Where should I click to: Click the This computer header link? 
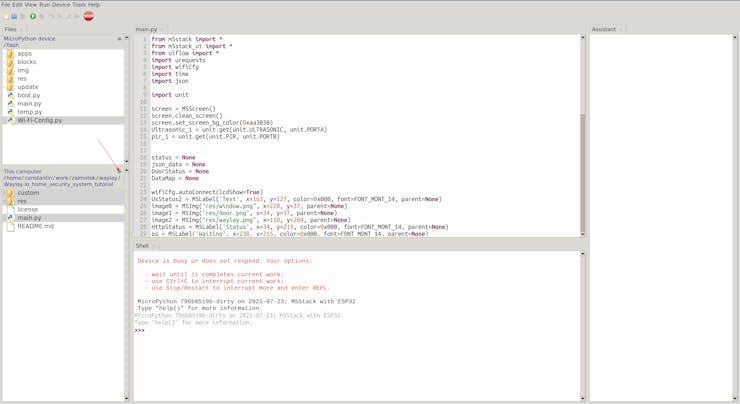coord(23,172)
